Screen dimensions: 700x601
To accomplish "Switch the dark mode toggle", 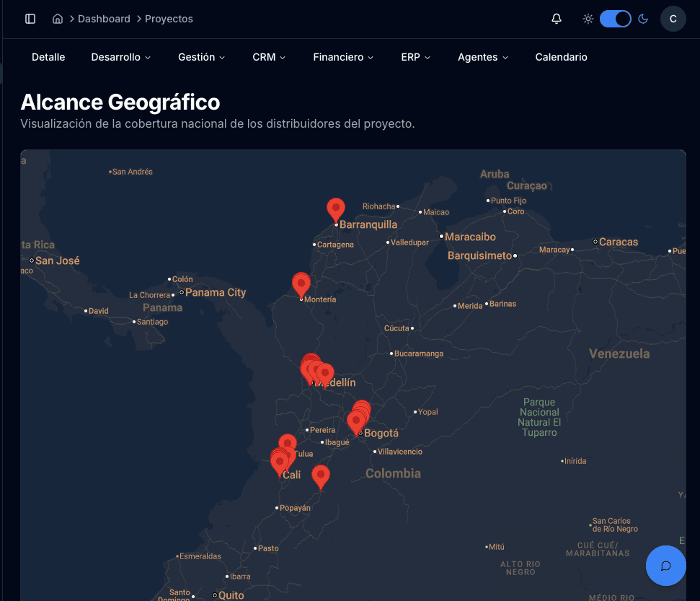I will 616,19.
